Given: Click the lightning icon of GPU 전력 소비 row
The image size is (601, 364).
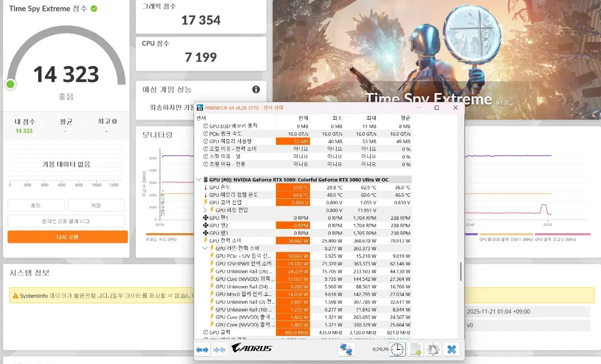Looking at the screenshot, I should tap(205, 240).
